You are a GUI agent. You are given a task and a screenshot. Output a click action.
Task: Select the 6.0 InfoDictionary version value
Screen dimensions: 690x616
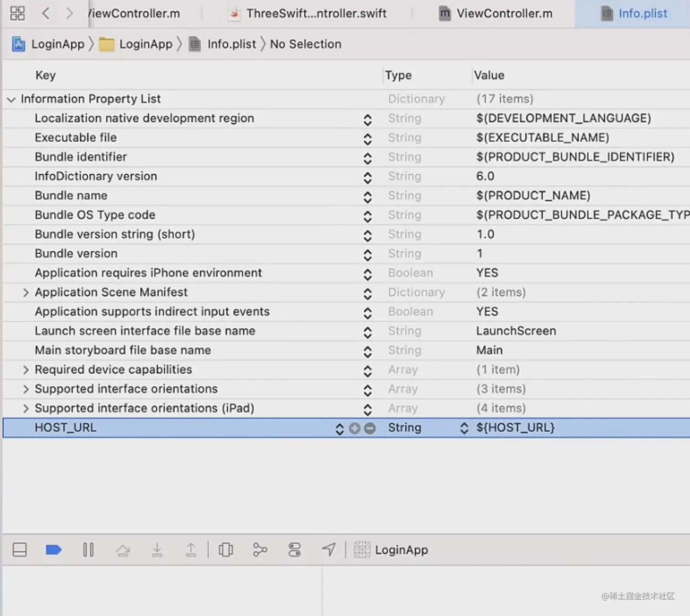click(485, 176)
